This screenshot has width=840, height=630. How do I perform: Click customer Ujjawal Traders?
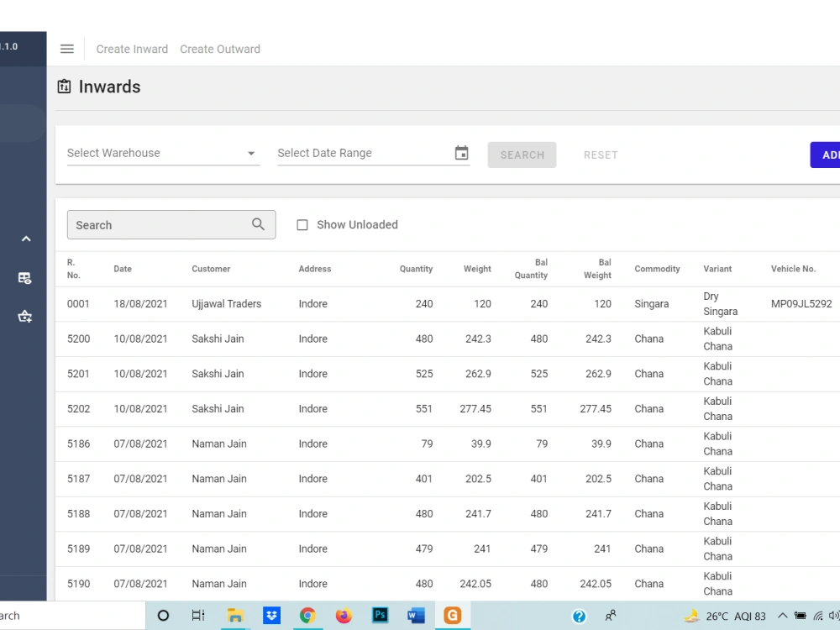[227, 304]
